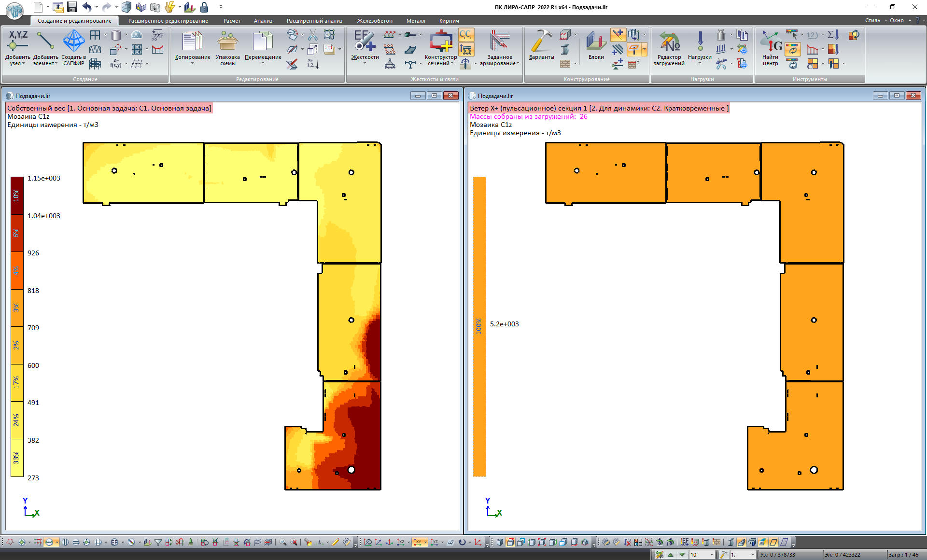Click the Конструктор сечений icon

pos(440,41)
